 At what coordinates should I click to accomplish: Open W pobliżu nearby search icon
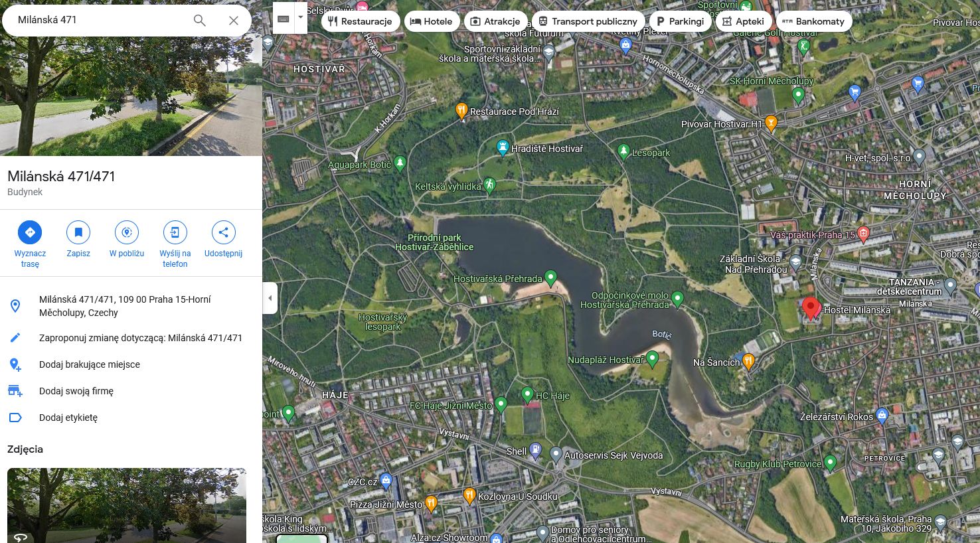tap(127, 232)
